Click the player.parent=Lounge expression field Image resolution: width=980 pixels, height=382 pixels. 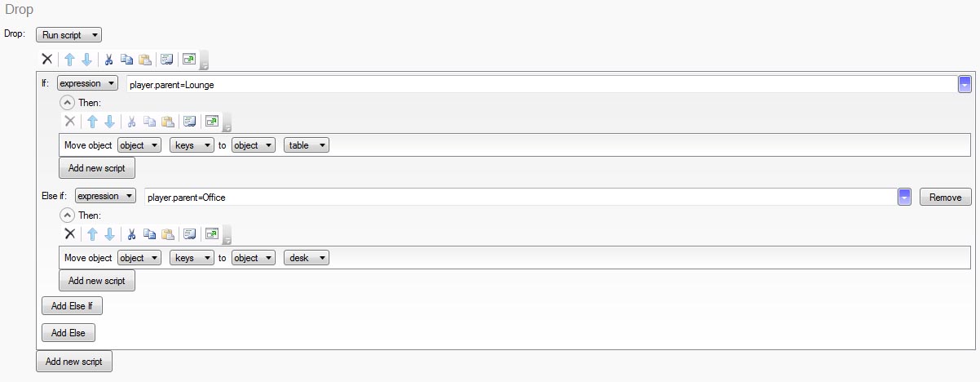[538, 84]
